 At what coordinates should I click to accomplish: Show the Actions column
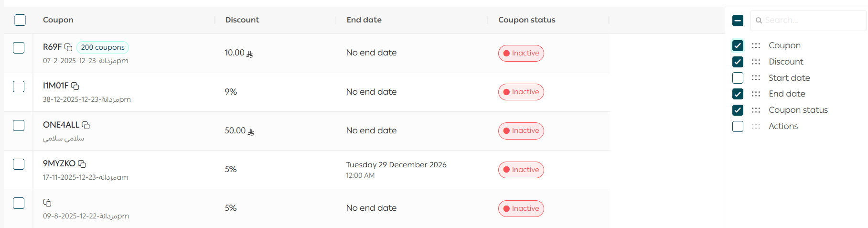click(738, 126)
